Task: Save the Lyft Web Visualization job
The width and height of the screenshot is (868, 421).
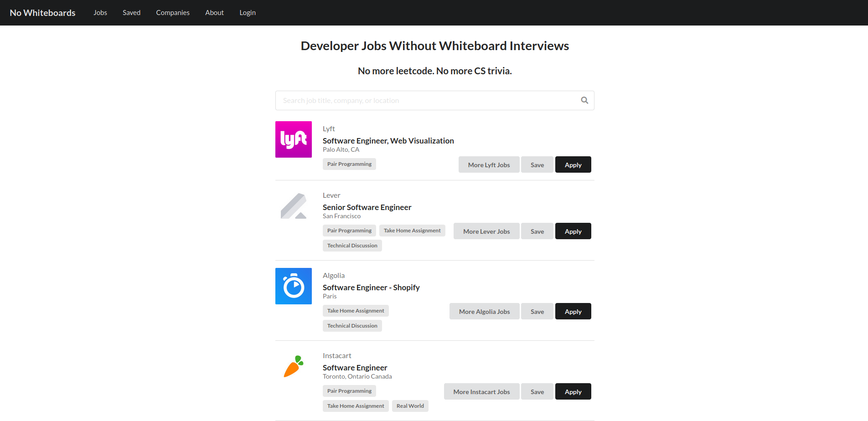Action: coord(537,164)
